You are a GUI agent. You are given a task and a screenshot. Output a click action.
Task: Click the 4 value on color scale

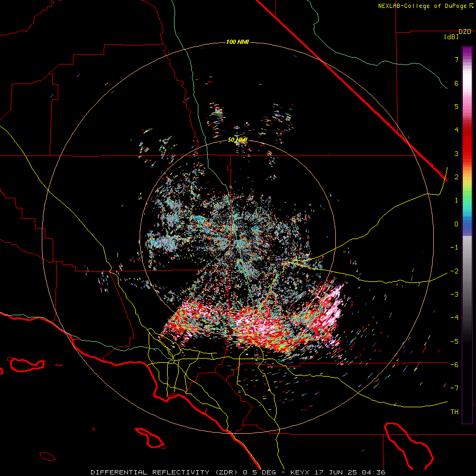tap(456, 130)
